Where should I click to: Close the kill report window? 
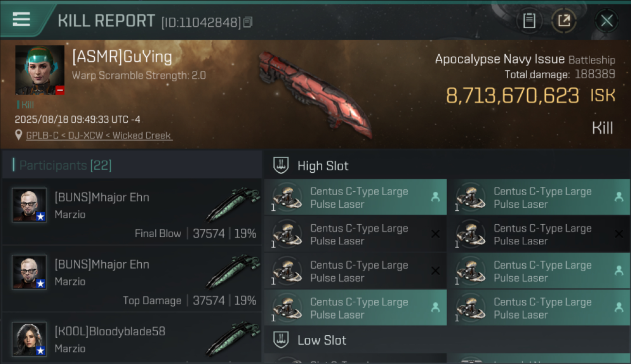607,21
